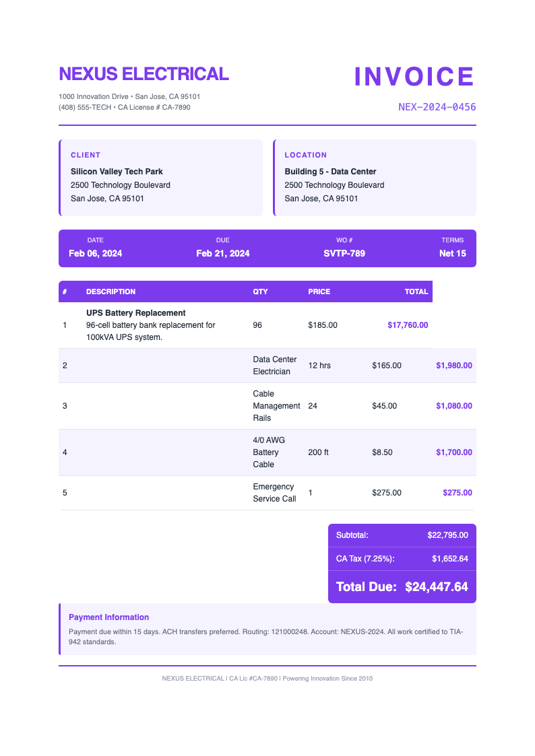Select work order number SVTP-789

(344, 254)
